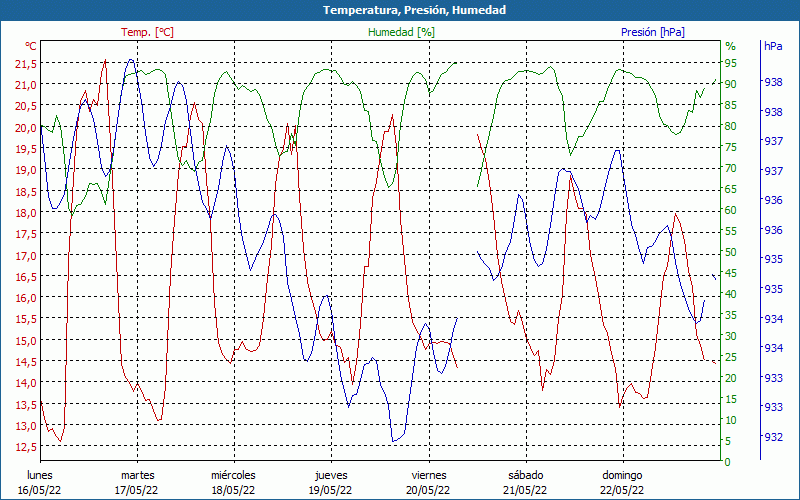Click the green '90' humidity axis tick

click(x=731, y=84)
